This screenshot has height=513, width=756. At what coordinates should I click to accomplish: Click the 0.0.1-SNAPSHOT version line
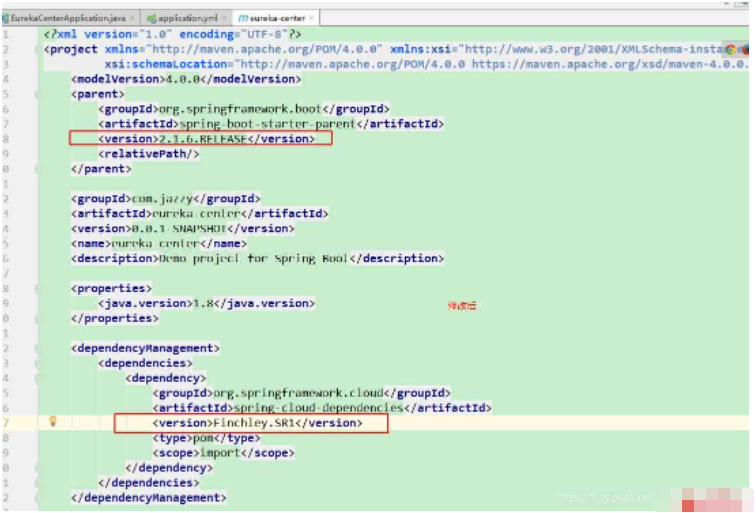pos(183,229)
